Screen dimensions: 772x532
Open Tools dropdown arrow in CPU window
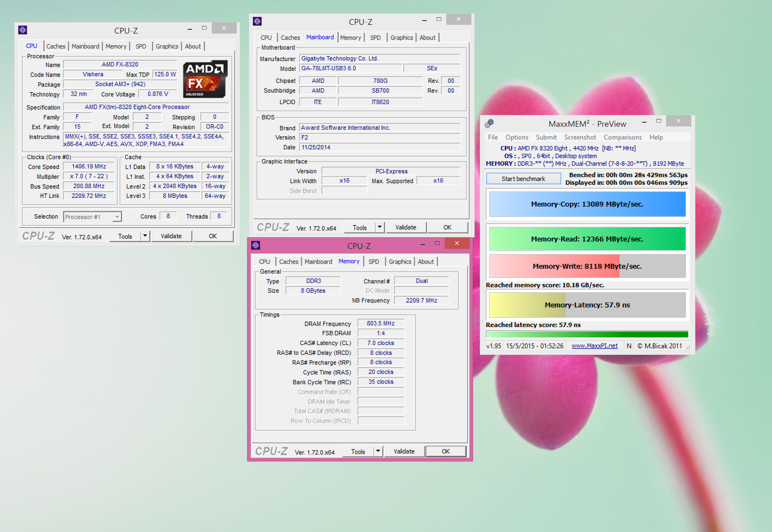point(145,236)
